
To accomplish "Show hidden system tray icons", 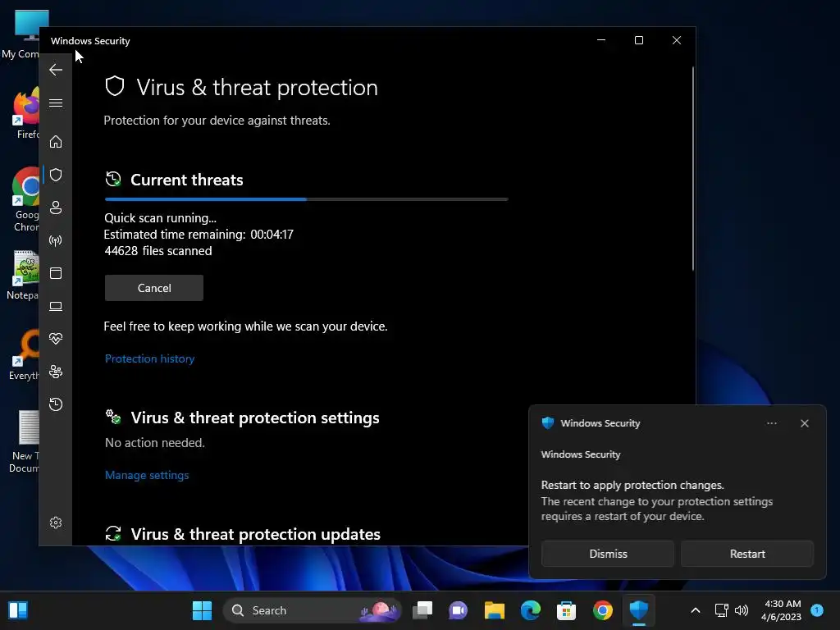I will point(696,610).
